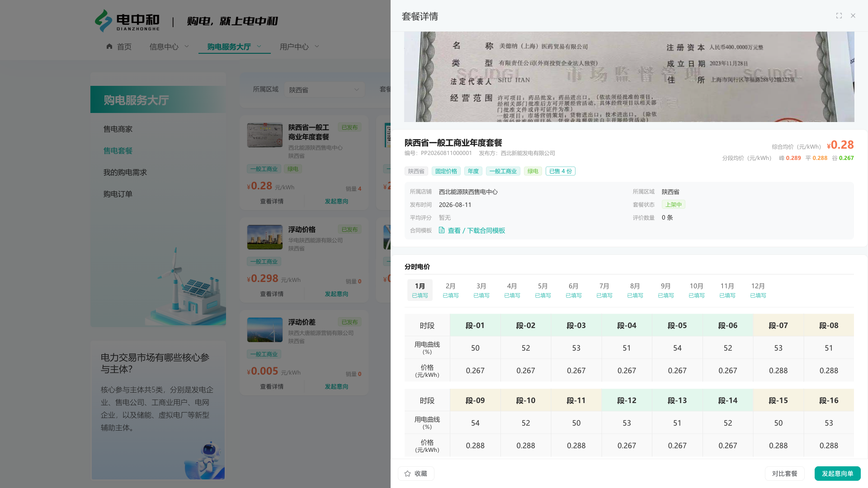Click the 段-16 column header

point(829,400)
